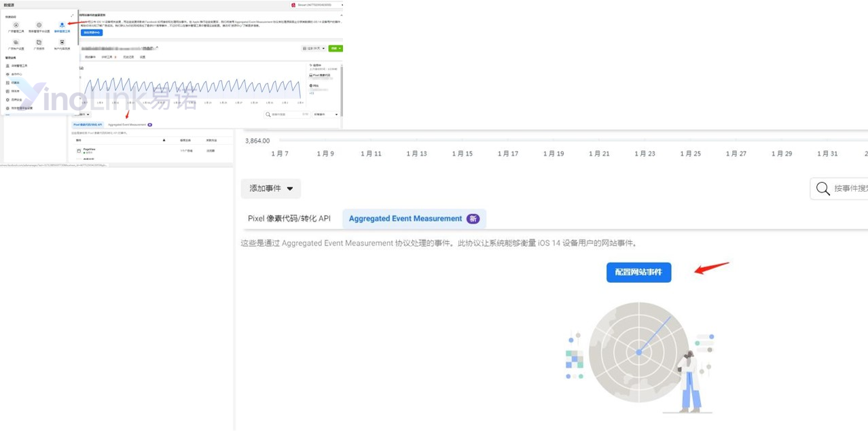This screenshot has height=431, width=868.
Task: Open the enlarged 添加事件 dropdown
Action: [x=271, y=188]
